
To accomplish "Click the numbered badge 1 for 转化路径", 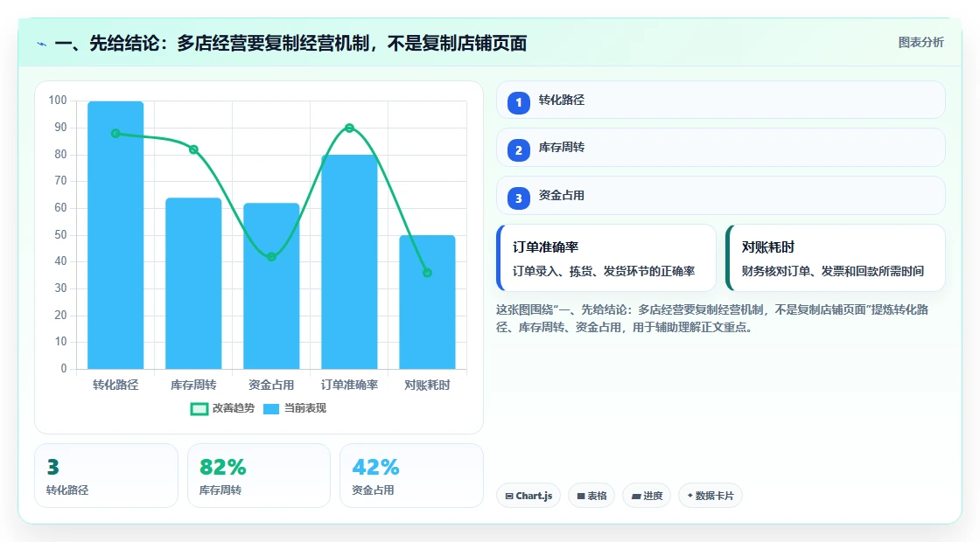I will 518,102.
